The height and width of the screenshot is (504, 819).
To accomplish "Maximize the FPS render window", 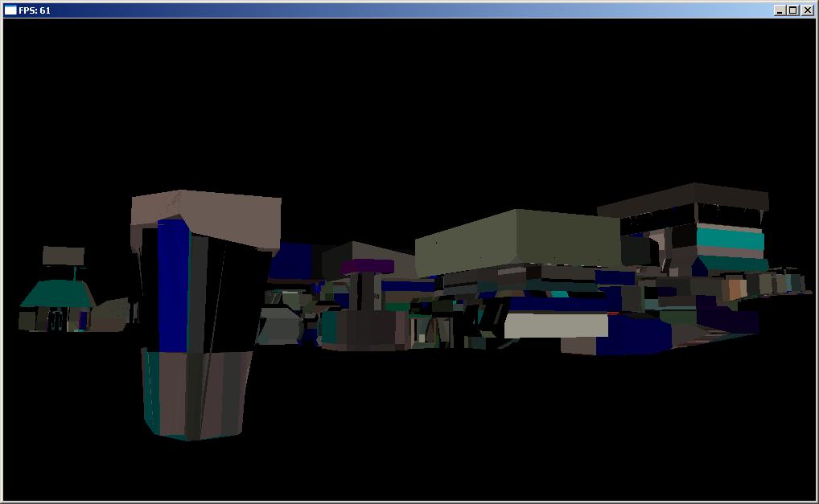I will coord(792,10).
